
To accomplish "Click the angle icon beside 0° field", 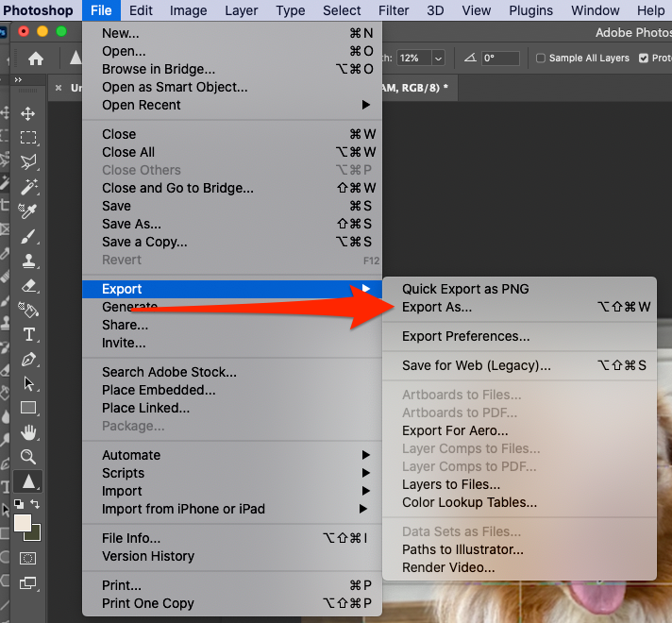I will click(x=470, y=58).
